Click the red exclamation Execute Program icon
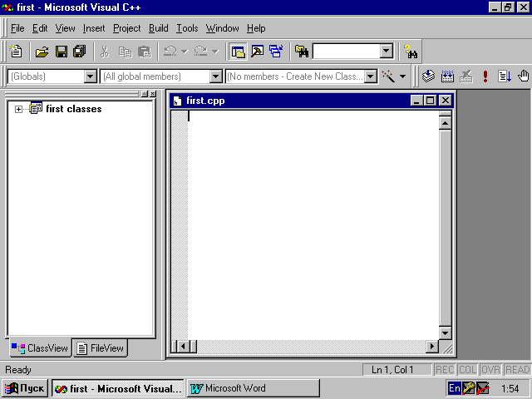The image size is (532, 399). 485,76
